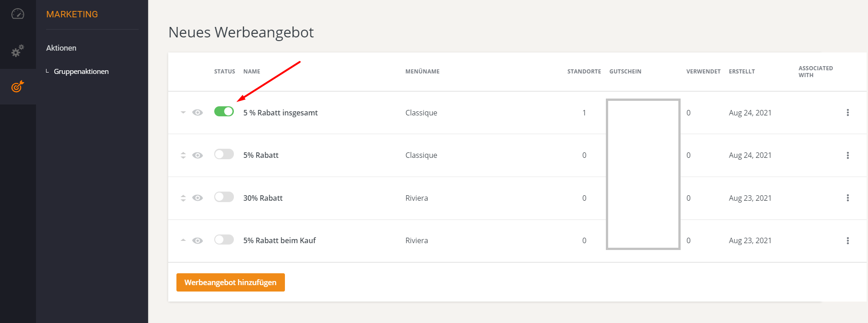Open the settings gears icon in sidebar

(x=18, y=51)
